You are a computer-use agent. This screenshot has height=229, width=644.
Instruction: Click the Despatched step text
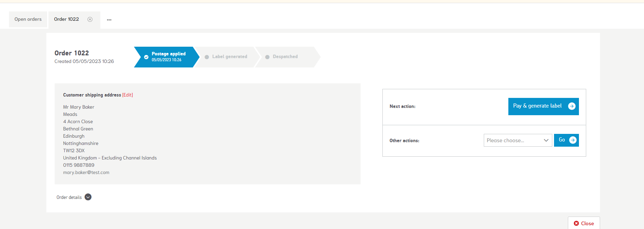(x=285, y=57)
